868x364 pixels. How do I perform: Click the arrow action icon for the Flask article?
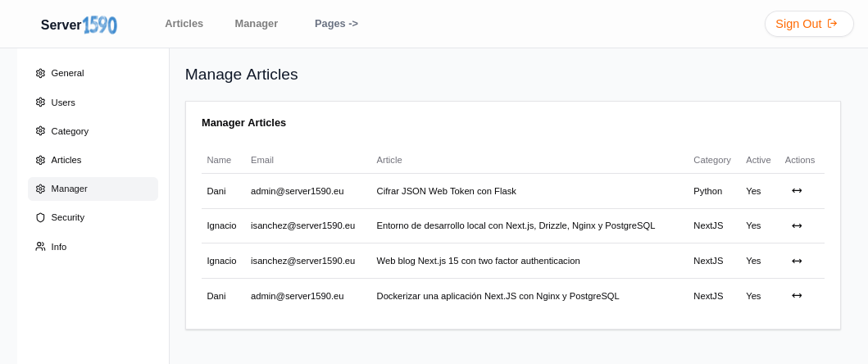click(x=797, y=191)
